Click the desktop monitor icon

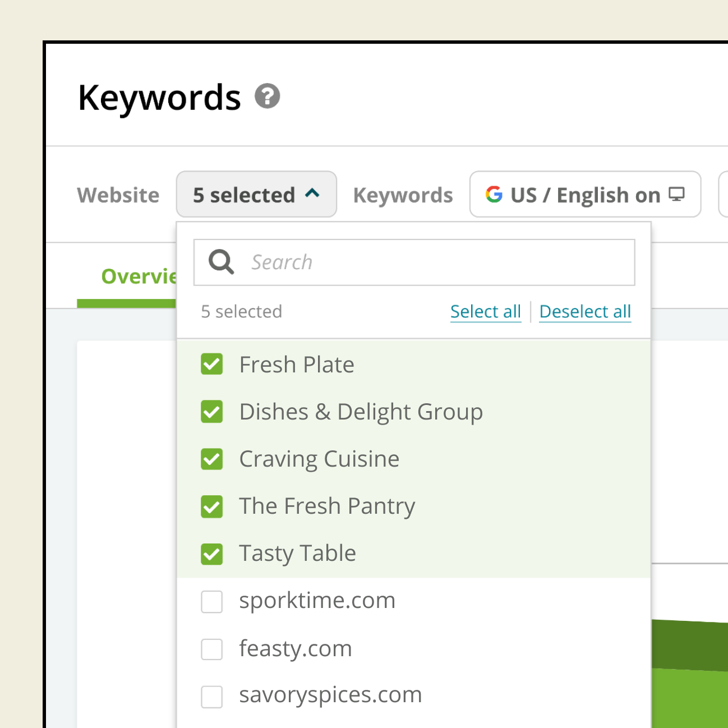677,195
